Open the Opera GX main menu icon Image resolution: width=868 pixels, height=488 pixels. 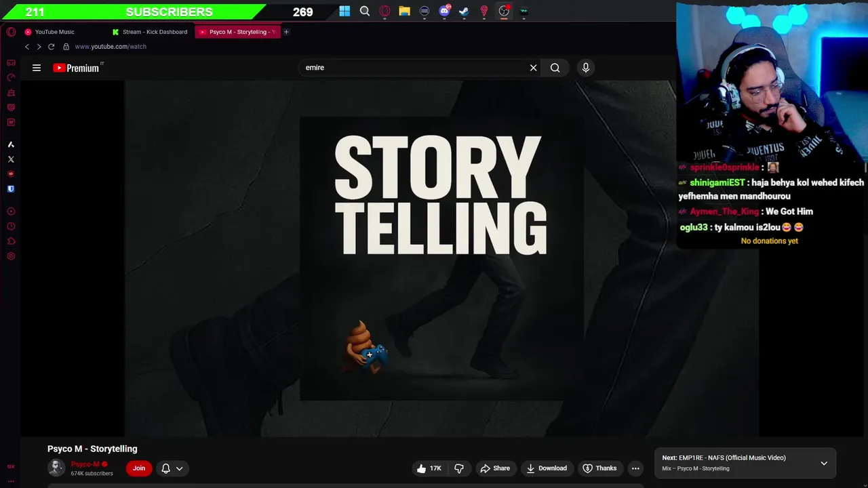pos(11,32)
